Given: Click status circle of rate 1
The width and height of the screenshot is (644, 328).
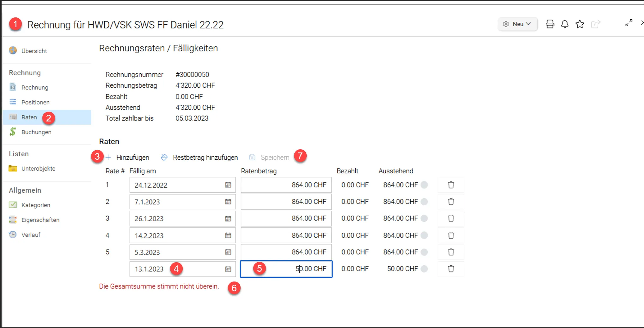Looking at the screenshot, I should [424, 185].
